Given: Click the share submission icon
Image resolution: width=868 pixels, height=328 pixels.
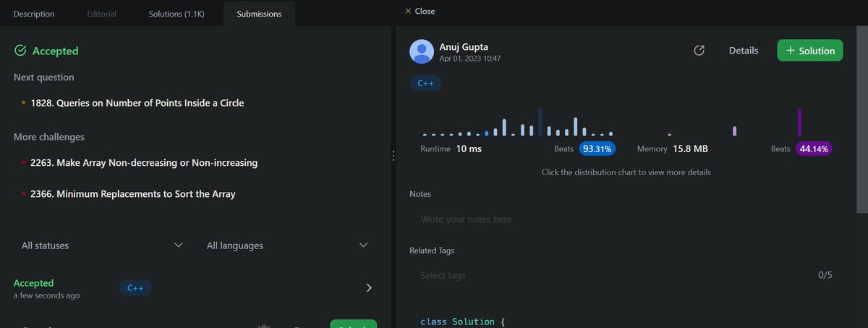Looking at the screenshot, I should point(699,51).
